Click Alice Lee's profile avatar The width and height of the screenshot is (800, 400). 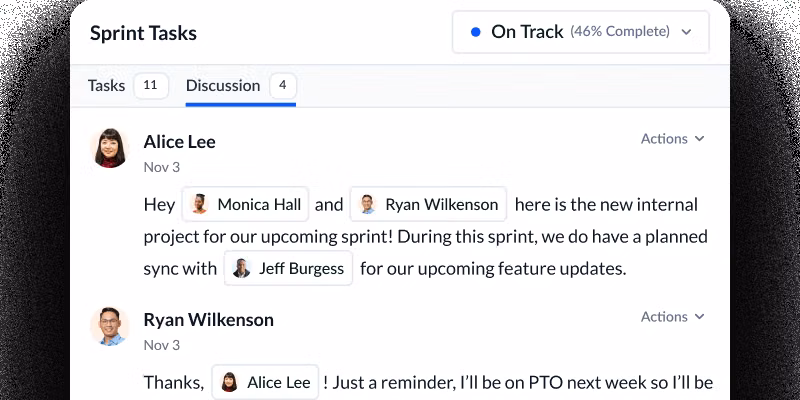click(110, 149)
